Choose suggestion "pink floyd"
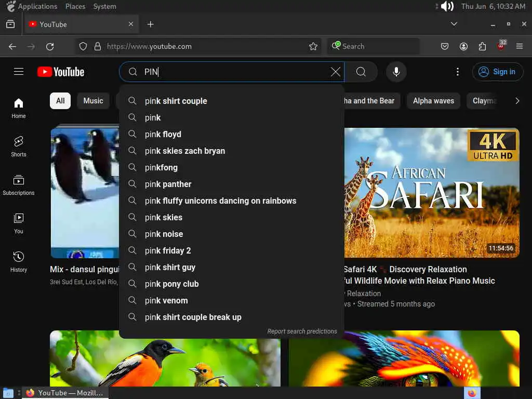This screenshot has width=532, height=399. [231, 134]
